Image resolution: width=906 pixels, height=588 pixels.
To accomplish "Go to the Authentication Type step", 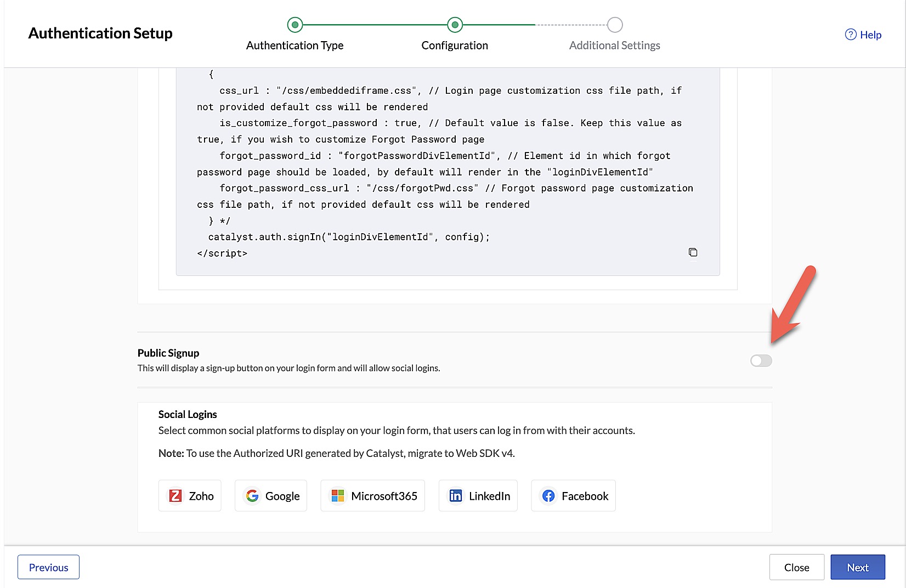I will [295, 46].
